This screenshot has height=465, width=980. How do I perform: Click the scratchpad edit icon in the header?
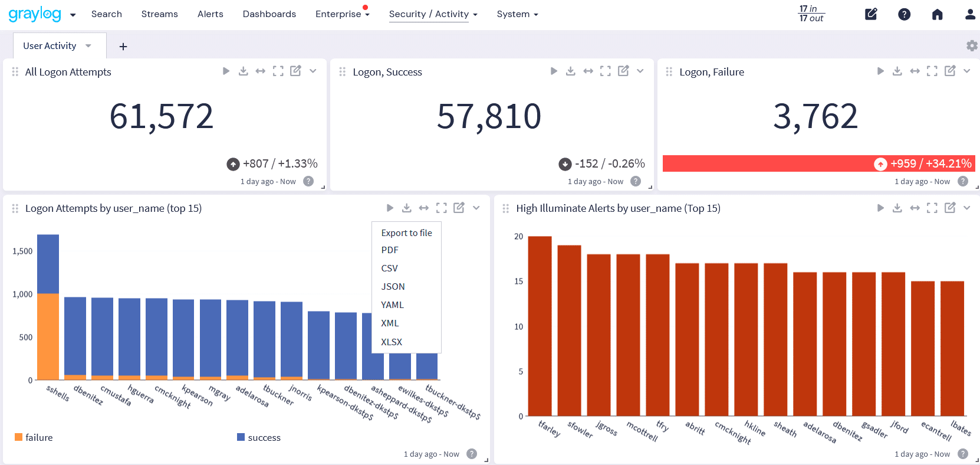[871, 14]
